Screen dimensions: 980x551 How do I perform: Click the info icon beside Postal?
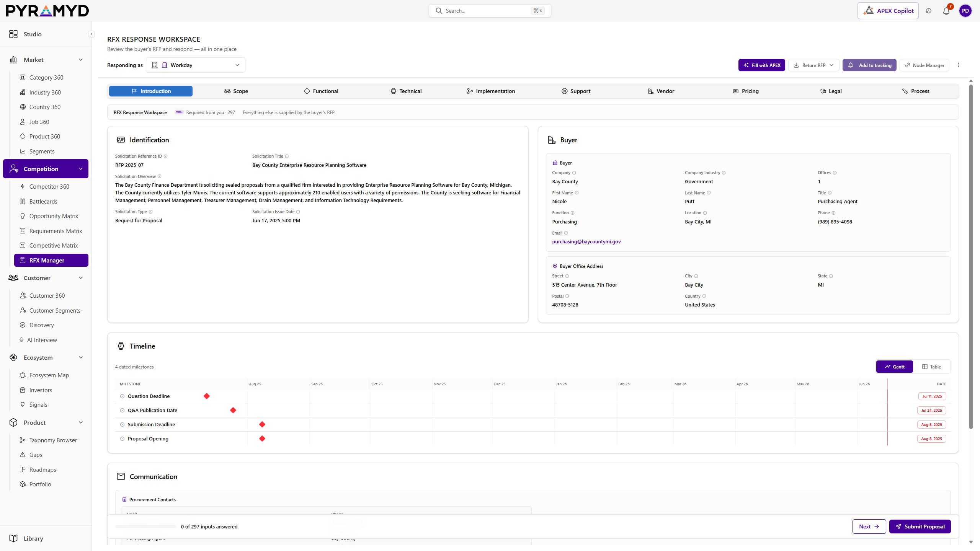coord(567,296)
